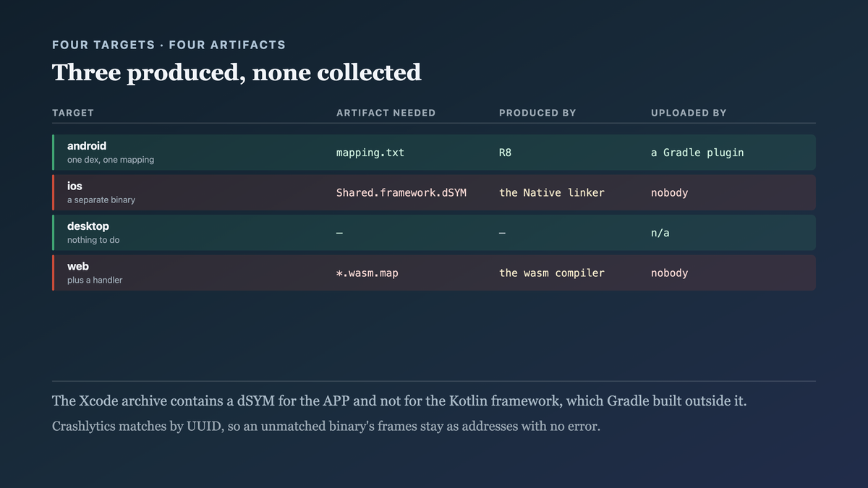Click the 'FOUR TARGETS · FOUR ARTIFACTS' subtitle
Image resolution: width=868 pixels, height=488 pixels.
tap(169, 45)
